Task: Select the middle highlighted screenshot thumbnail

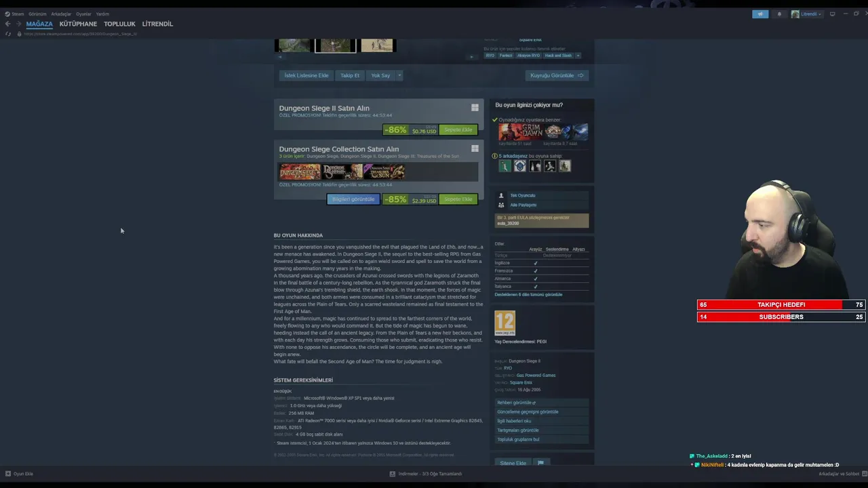Action: [336, 45]
